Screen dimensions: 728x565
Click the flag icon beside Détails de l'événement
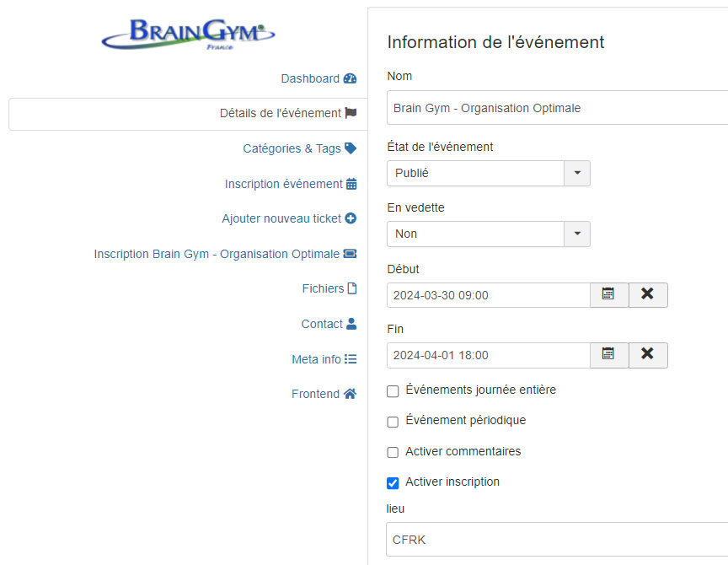pyautogui.click(x=351, y=113)
